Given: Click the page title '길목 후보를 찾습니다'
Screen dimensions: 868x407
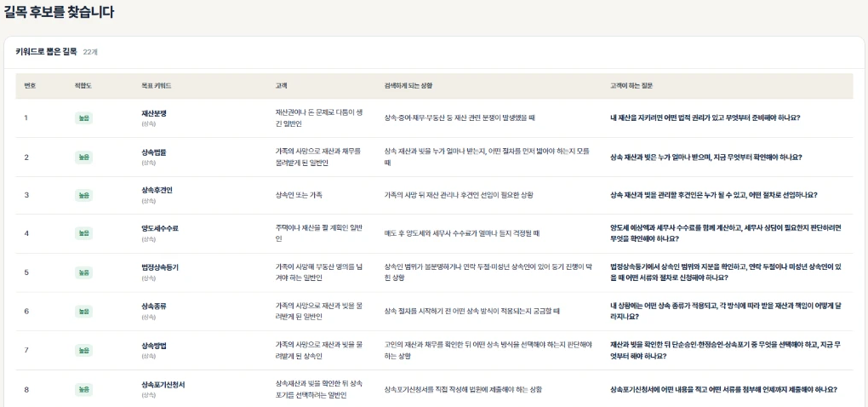Looking at the screenshot, I should pyautogui.click(x=59, y=12).
